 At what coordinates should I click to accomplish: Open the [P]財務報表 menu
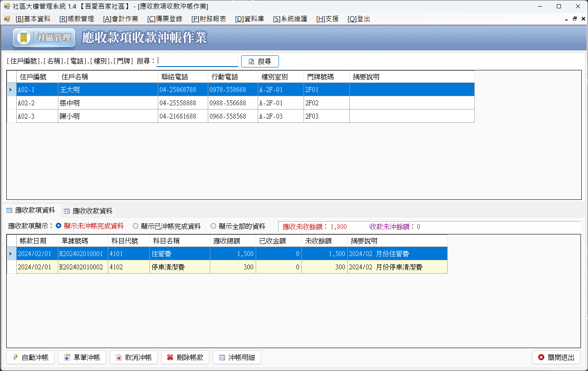(x=209, y=19)
